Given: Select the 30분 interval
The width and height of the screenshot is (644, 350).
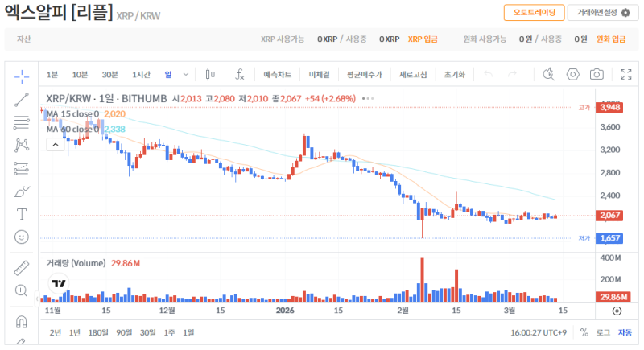Looking at the screenshot, I should click(x=110, y=74).
